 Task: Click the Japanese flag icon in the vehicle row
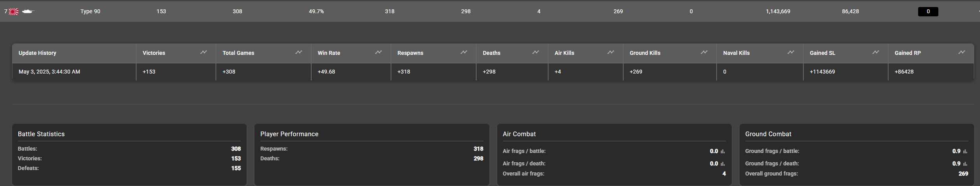[x=14, y=12]
